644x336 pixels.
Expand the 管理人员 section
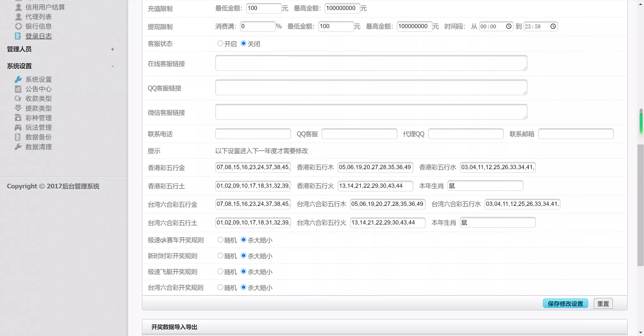coord(112,49)
